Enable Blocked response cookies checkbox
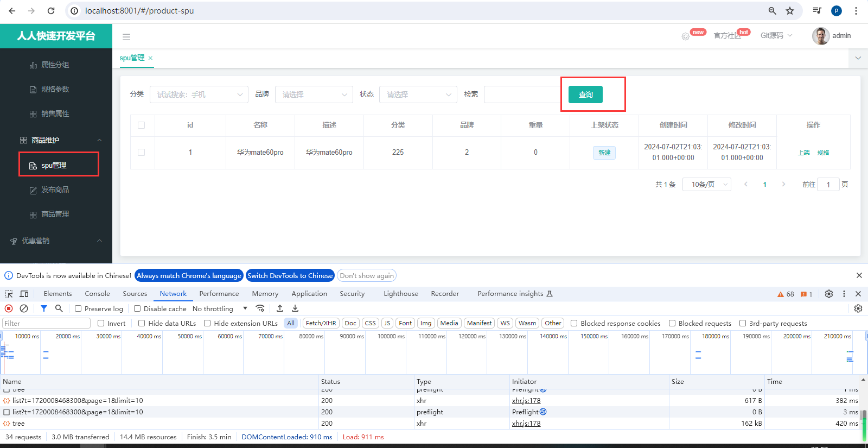 click(574, 323)
